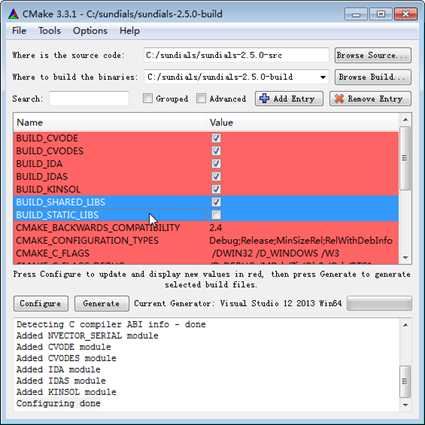Open the Options menu
The image size is (425, 425).
(x=90, y=31)
